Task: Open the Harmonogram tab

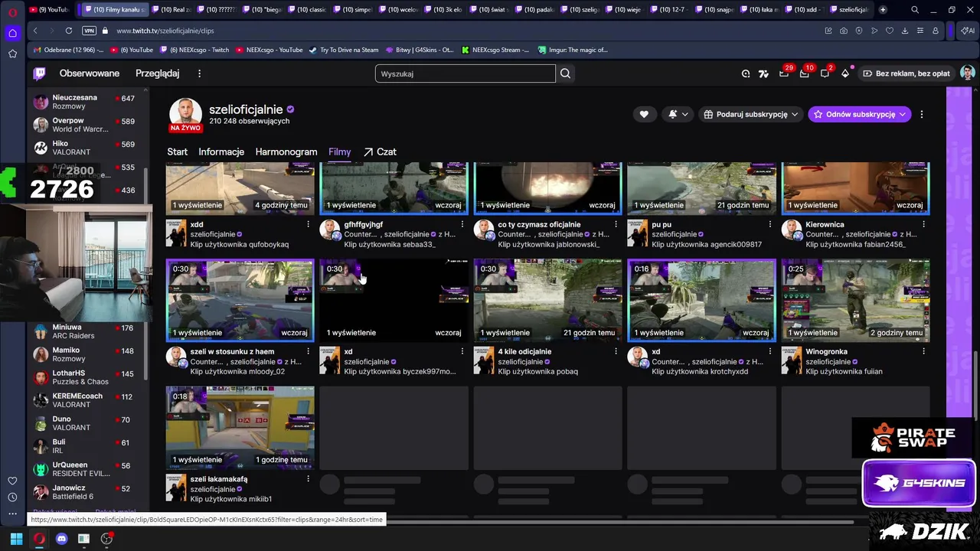Action: pyautogui.click(x=286, y=152)
